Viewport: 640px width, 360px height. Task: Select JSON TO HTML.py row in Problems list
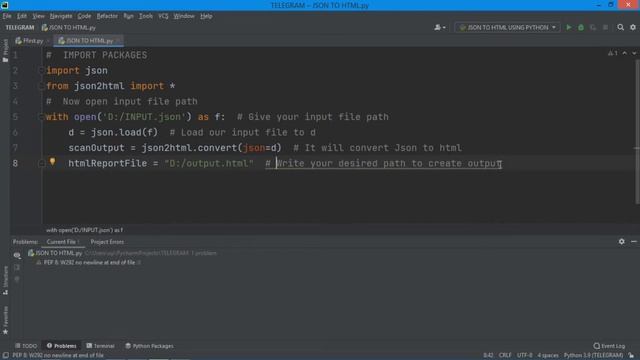point(122,253)
